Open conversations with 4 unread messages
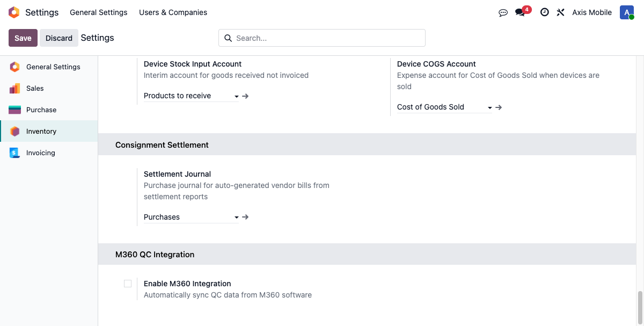The width and height of the screenshot is (644, 326). [x=520, y=12]
